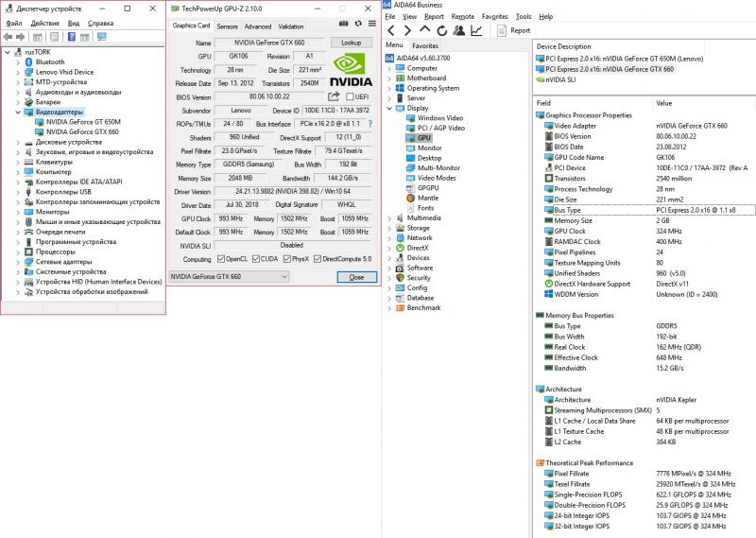Expand Процессоры in Device Manager

[18, 252]
